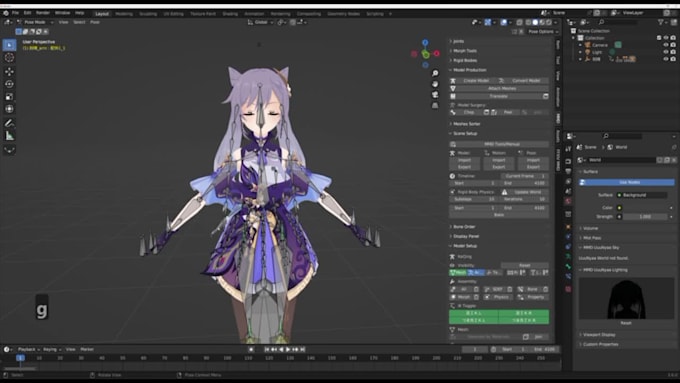This screenshot has width=680, height=383.
Task: Hide the Light with its eye icon
Action: pyautogui.click(x=666, y=52)
